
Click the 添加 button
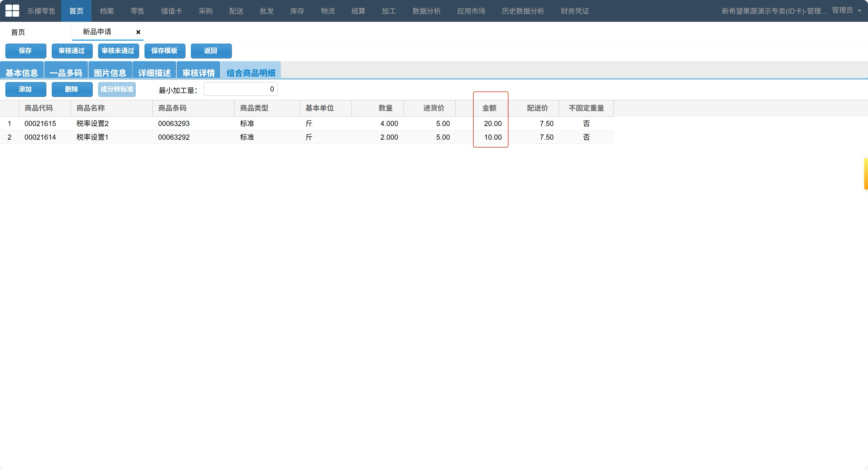click(x=25, y=89)
